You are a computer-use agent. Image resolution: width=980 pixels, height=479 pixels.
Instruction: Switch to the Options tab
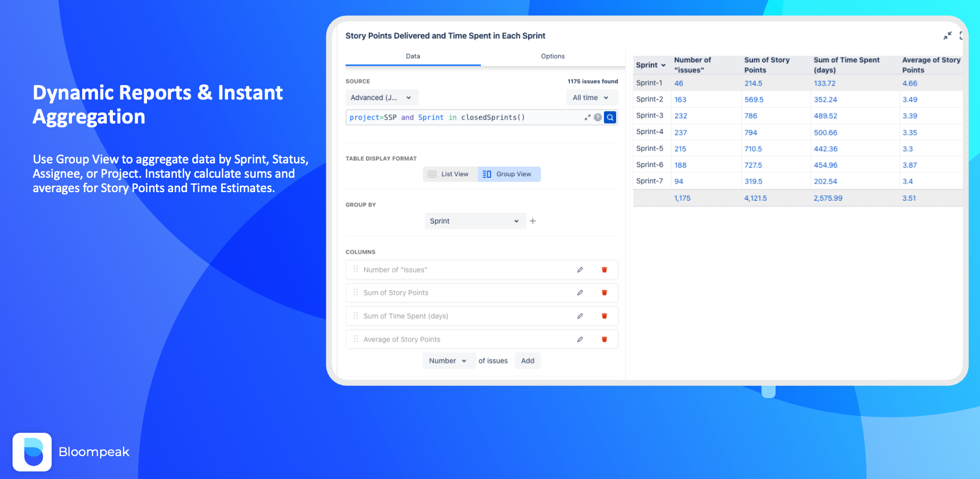click(552, 56)
